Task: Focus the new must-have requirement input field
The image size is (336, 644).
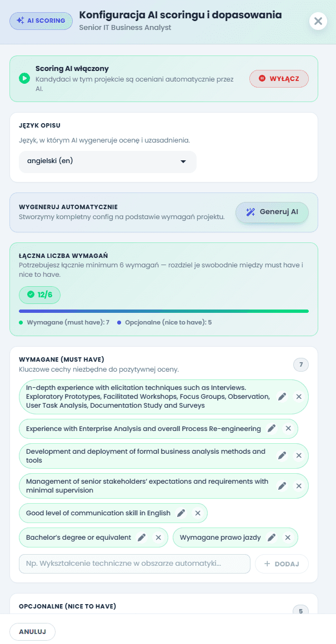Action: [x=134, y=564]
